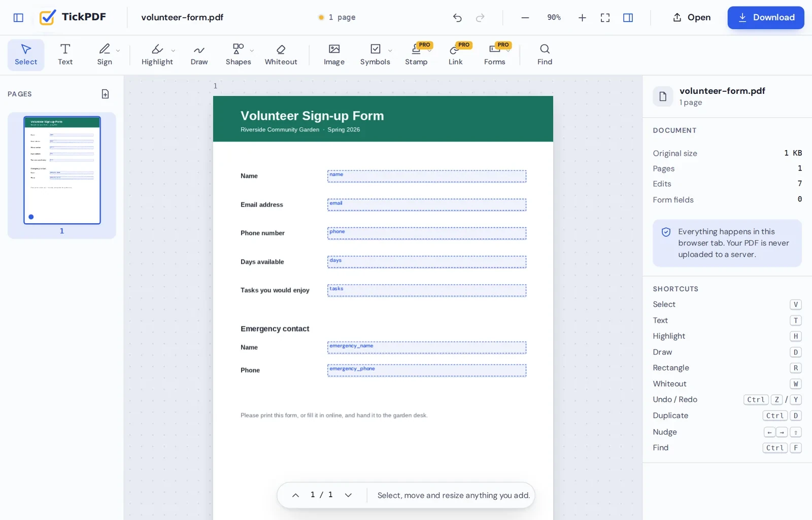Click the name form field

pos(427,176)
